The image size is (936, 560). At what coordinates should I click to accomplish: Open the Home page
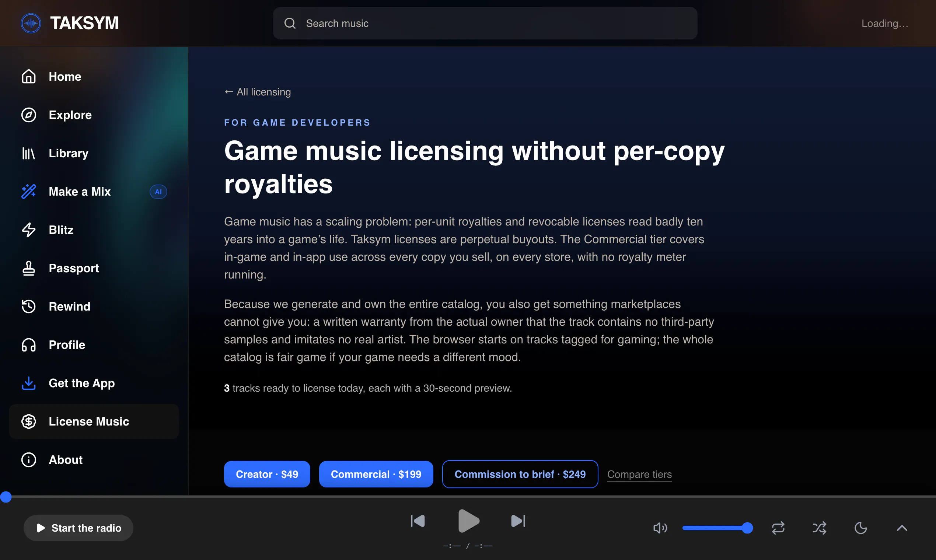pyautogui.click(x=94, y=77)
